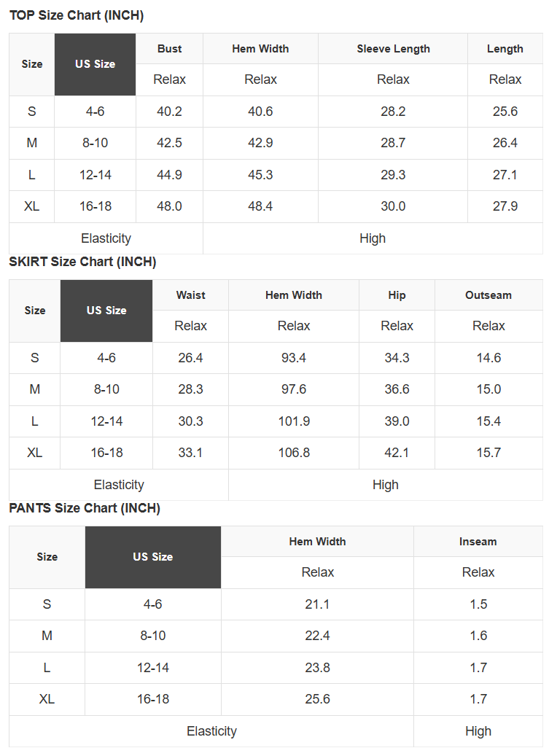Click the Sleeve Length column header

pos(393,49)
